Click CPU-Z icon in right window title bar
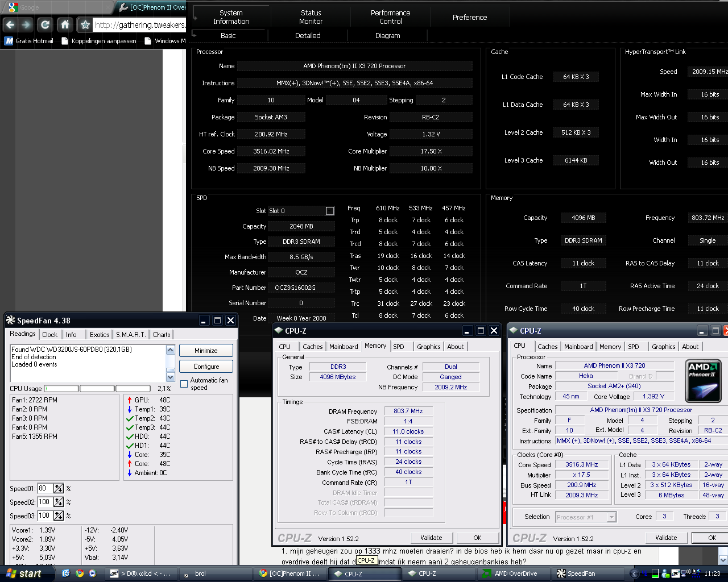This screenshot has width=728, height=582. point(514,330)
